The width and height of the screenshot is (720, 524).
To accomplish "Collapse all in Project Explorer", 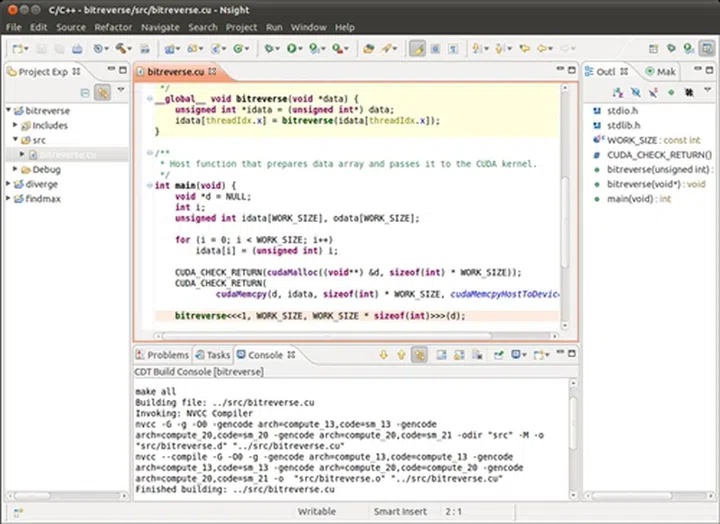I will [x=84, y=92].
